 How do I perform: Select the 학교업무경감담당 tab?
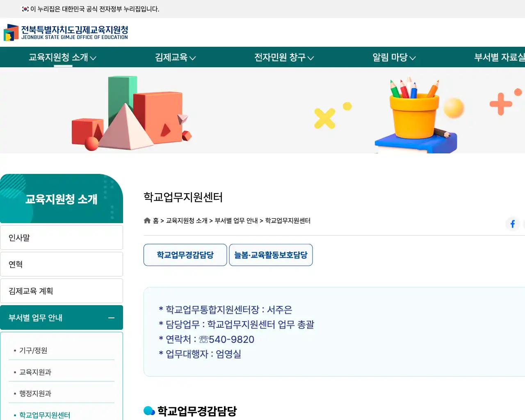click(185, 255)
